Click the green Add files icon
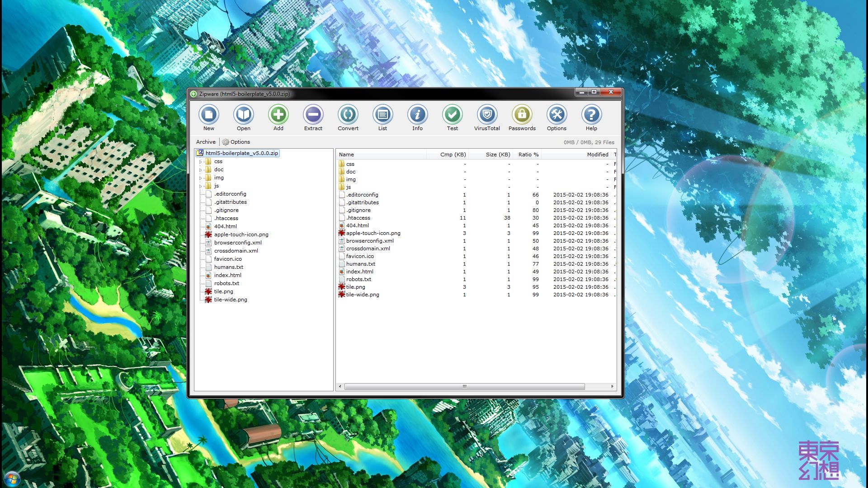 point(278,115)
